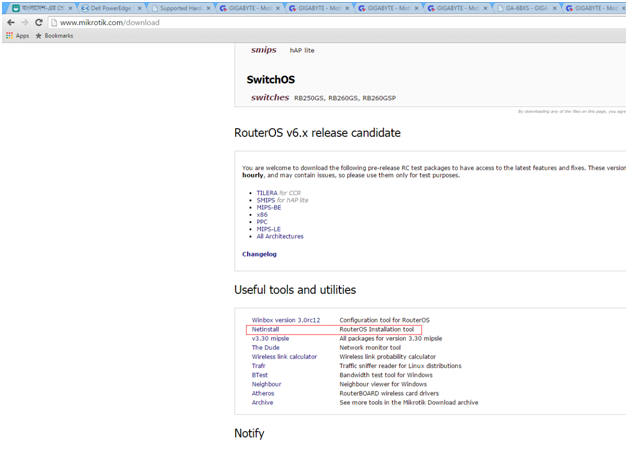Download the Trafr tool

pyautogui.click(x=258, y=366)
